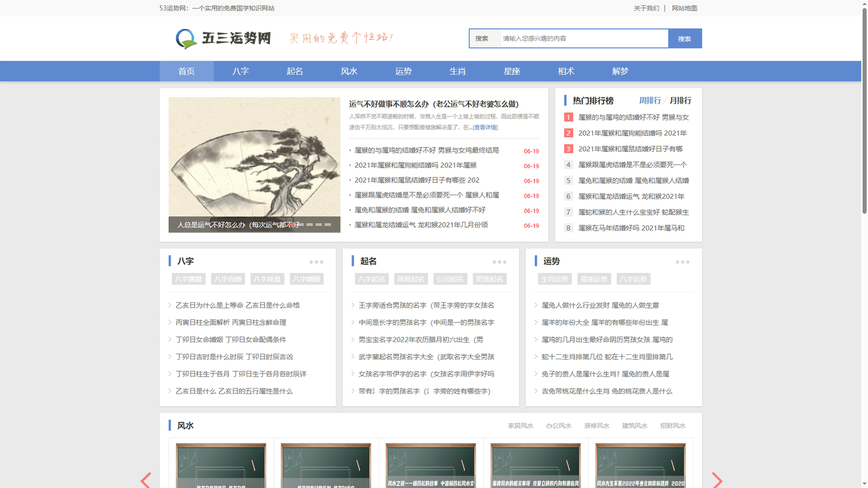
Task: Click the first 风水 chalkboard thumbnail
Action: click(221, 465)
